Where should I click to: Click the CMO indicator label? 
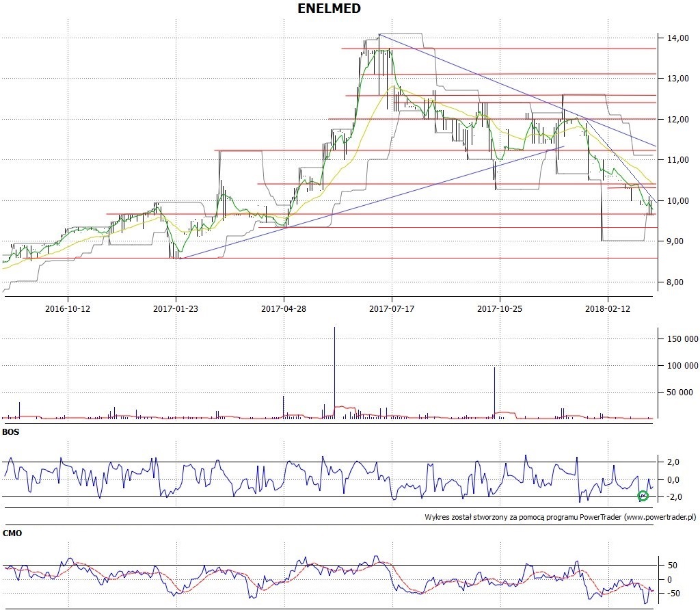click(x=12, y=533)
